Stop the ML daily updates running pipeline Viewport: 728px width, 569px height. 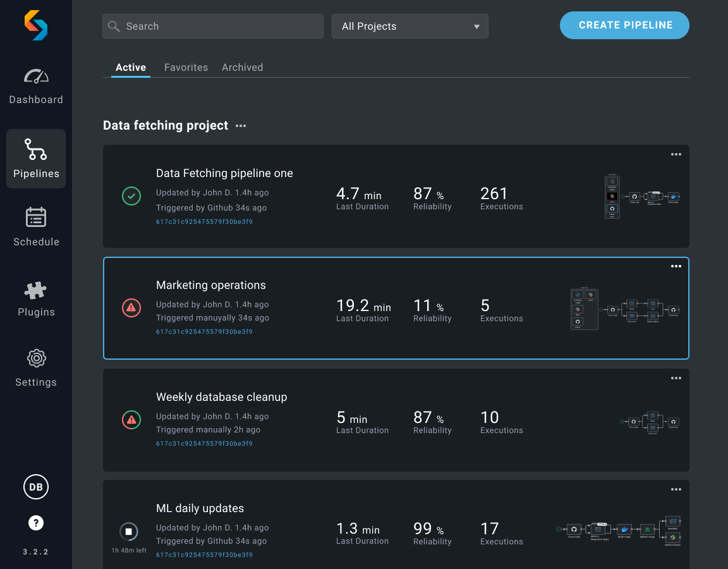coord(129,531)
